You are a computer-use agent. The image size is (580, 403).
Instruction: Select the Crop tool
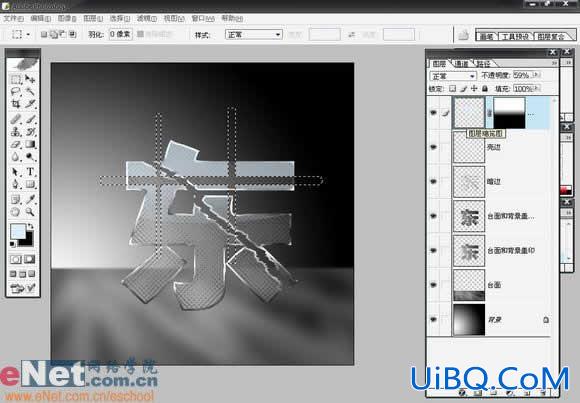[16, 104]
